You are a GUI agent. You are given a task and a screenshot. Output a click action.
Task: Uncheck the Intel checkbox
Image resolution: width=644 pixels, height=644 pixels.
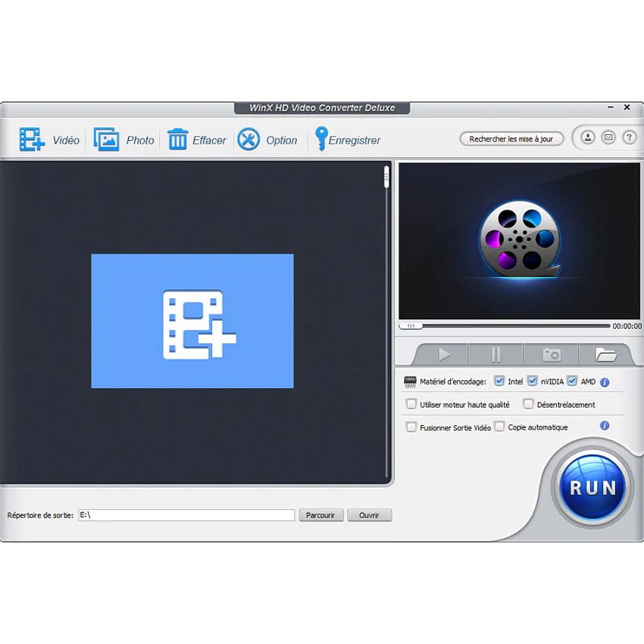point(499,381)
